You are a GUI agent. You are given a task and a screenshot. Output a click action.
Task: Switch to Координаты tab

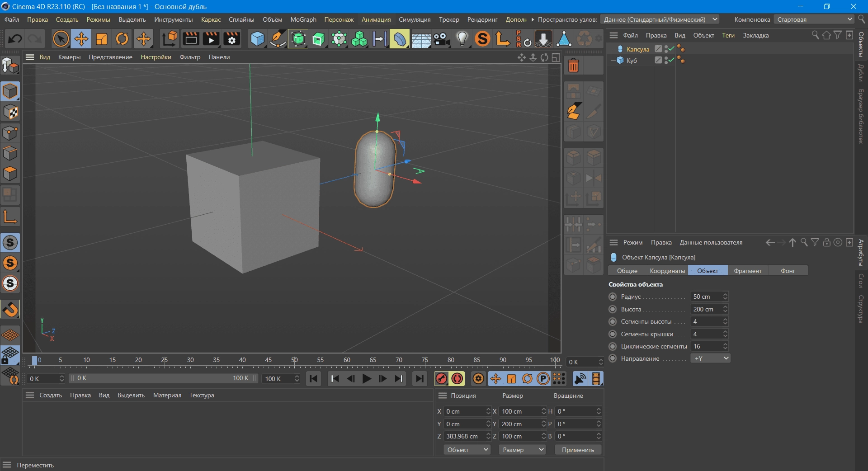pos(667,271)
